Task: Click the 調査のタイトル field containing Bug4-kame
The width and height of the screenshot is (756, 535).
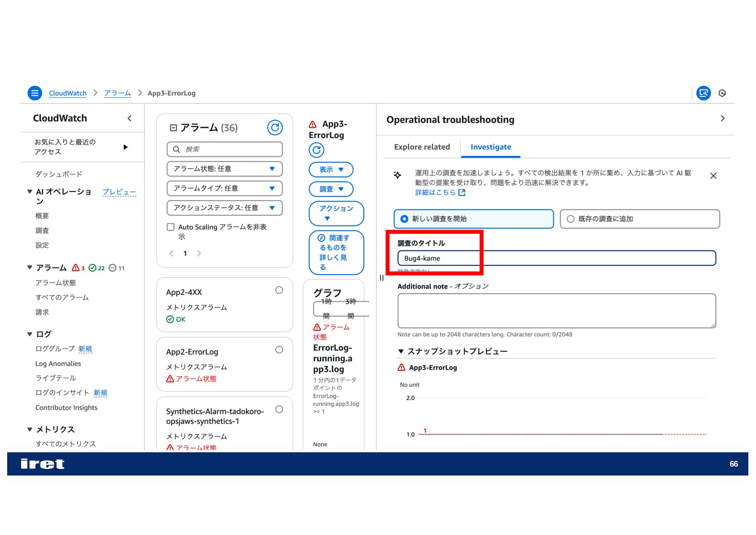Action: [x=557, y=258]
